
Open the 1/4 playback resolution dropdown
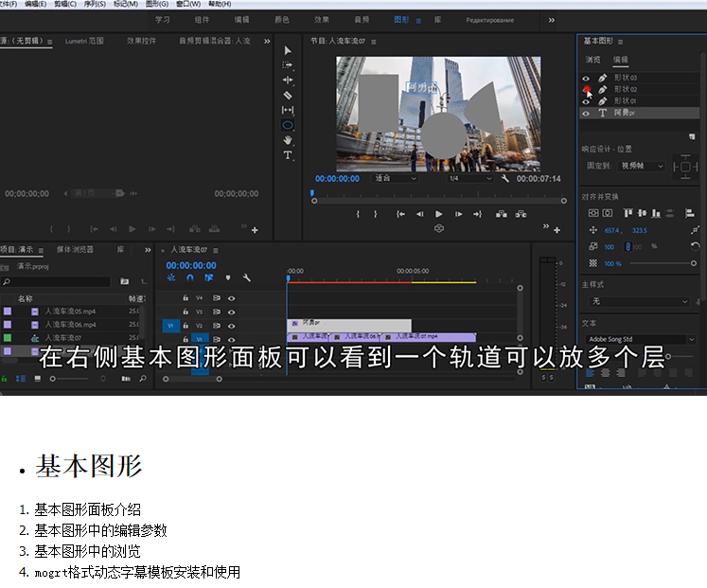469,179
